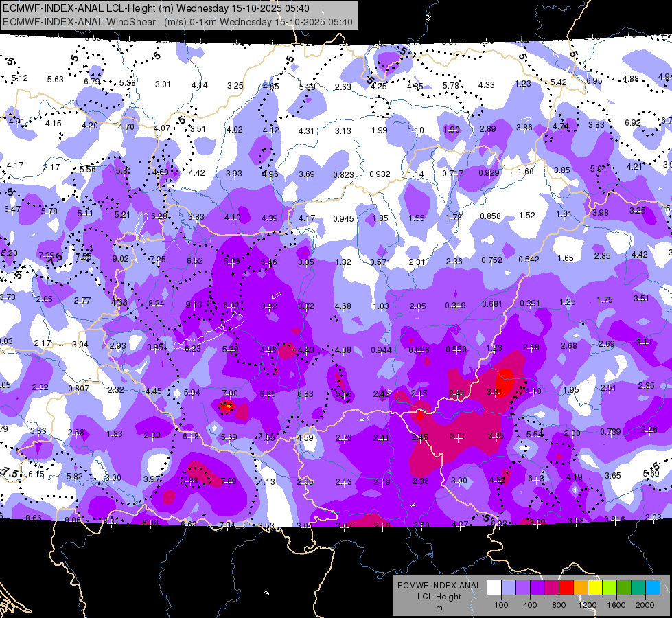
Task: Click the wind shear value 0.807
Action: pos(79,388)
